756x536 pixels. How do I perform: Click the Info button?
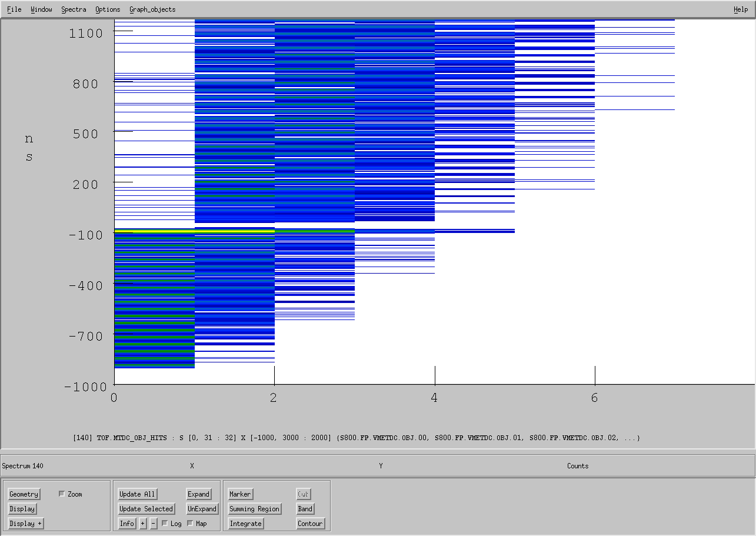coord(127,524)
